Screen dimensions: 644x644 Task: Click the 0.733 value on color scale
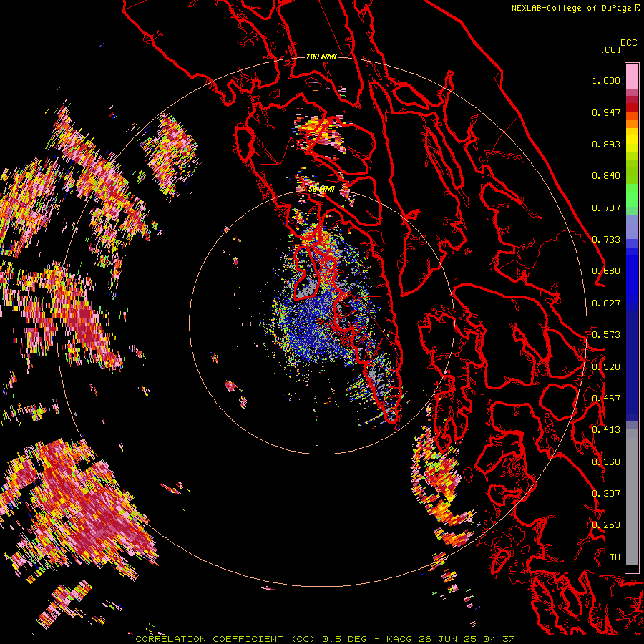click(x=606, y=240)
